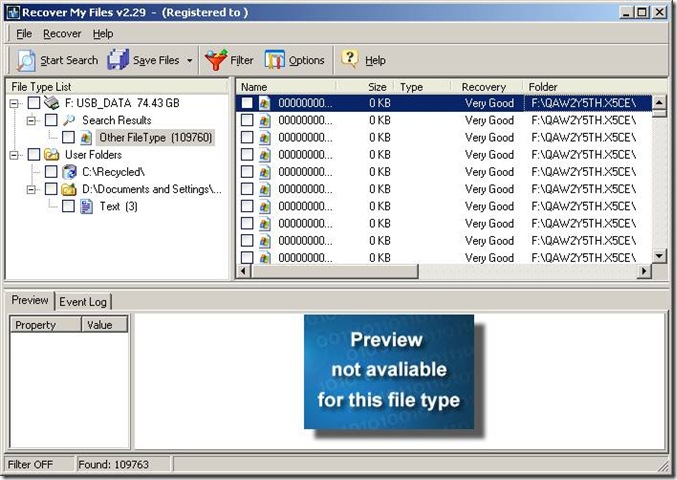This screenshot has height=480, width=677.
Task: Click the Property column header
Action: [x=46, y=325]
